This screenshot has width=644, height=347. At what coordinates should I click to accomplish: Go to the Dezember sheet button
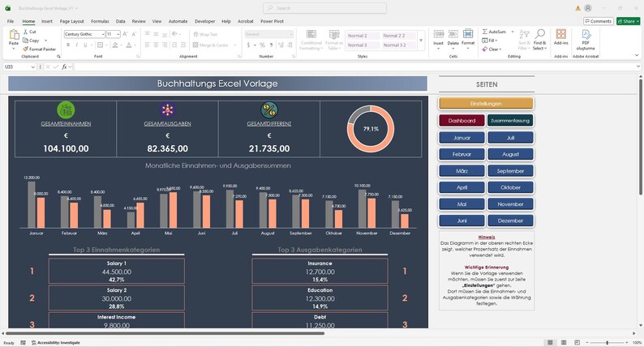(x=510, y=221)
